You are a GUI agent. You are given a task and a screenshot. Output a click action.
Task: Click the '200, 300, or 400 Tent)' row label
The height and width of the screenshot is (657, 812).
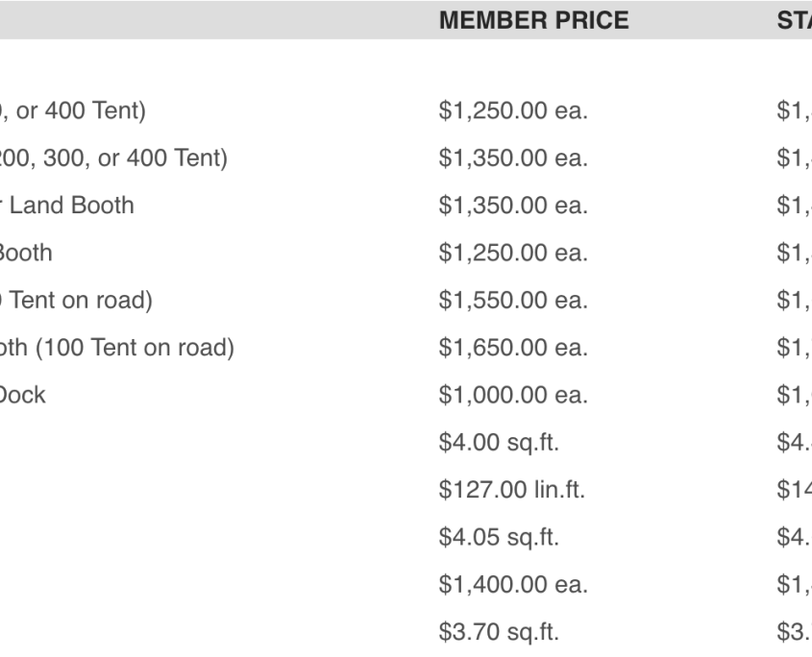point(113,158)
